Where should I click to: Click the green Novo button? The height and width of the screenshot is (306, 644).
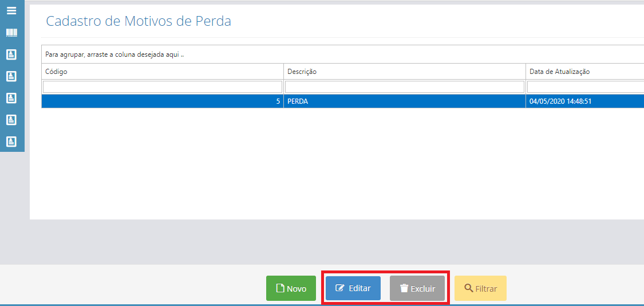click(291, 288)
